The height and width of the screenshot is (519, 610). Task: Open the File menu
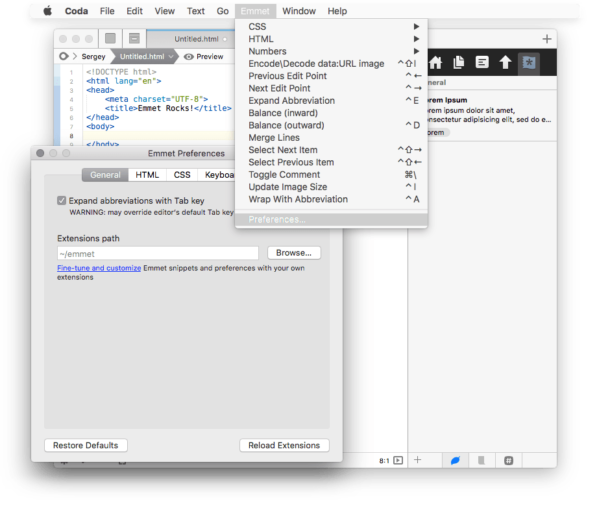[x=107, y=11]
